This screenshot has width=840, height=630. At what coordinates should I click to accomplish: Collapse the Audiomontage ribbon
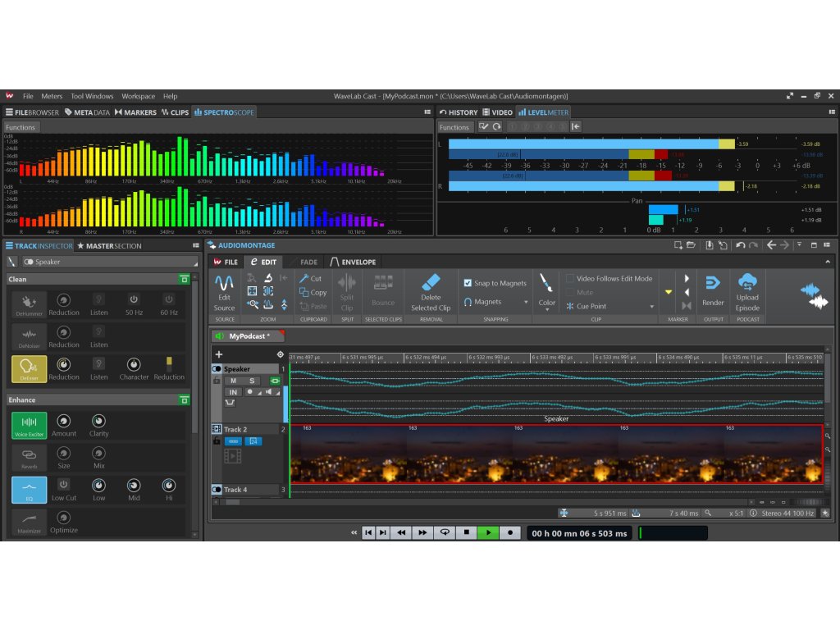828,262
